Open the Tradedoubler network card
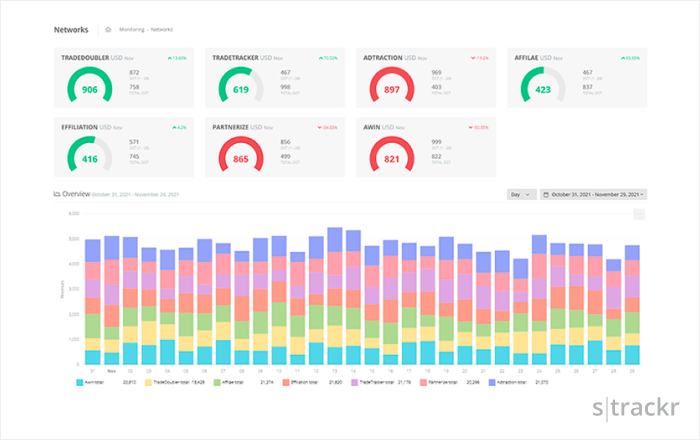 pyautogui.click(x=124, y=78)
